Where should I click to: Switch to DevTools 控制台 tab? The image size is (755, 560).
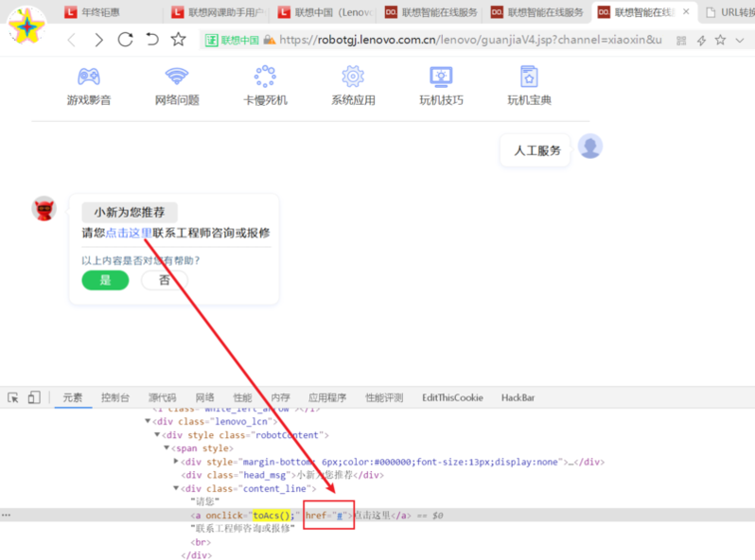click(115, 398)
